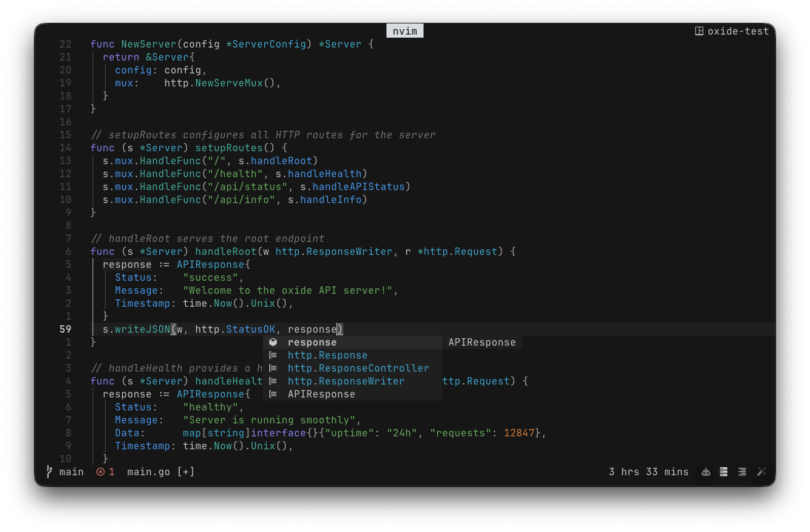
Task: Click the error count '1' in statusline
Action: pyautogui.click(x=112, y=472)
